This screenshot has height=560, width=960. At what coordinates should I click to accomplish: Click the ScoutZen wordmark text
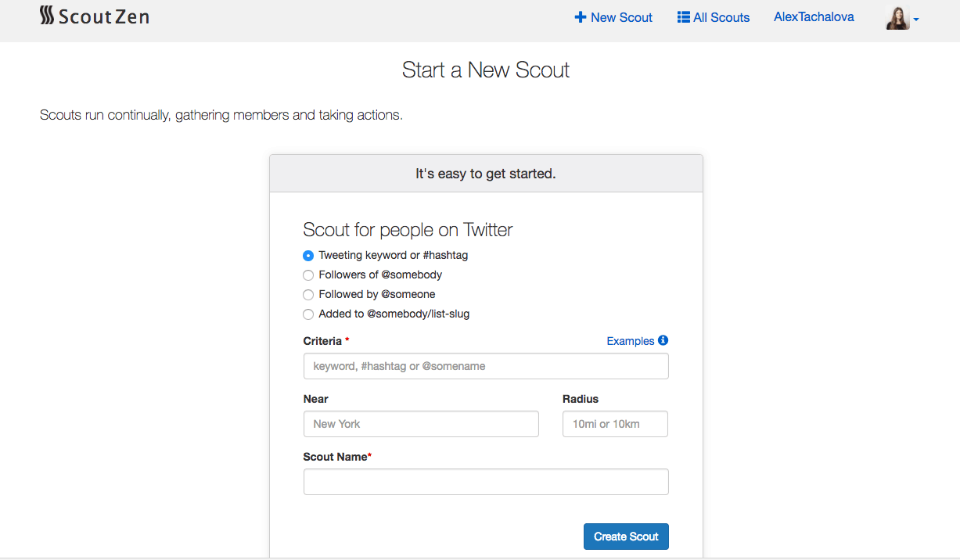tap(104, 16)
